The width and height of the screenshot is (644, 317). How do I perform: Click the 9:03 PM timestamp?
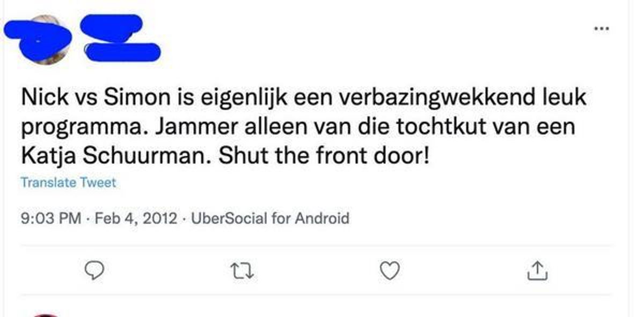tap(51, 219)
